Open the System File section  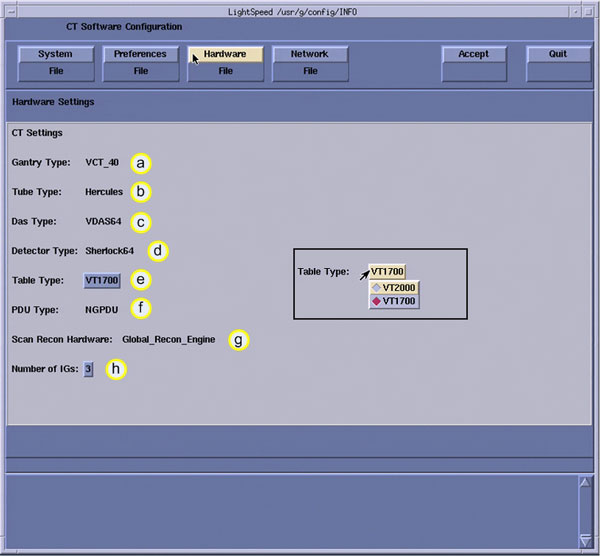click(x=55, y=62)
